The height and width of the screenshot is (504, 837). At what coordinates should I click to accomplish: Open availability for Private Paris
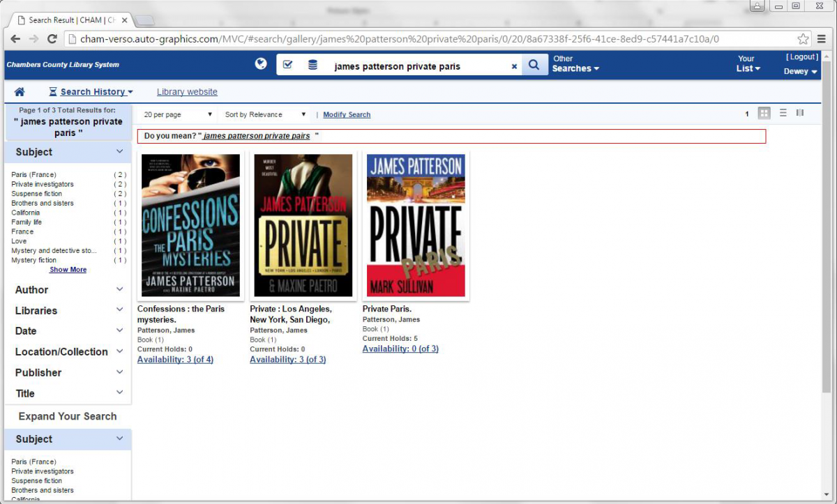click(x=400, y=349)
